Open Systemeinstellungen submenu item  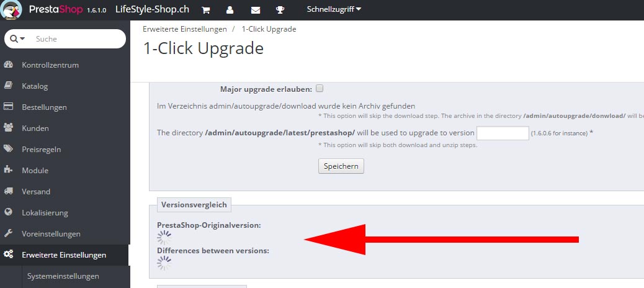(63, 276)
